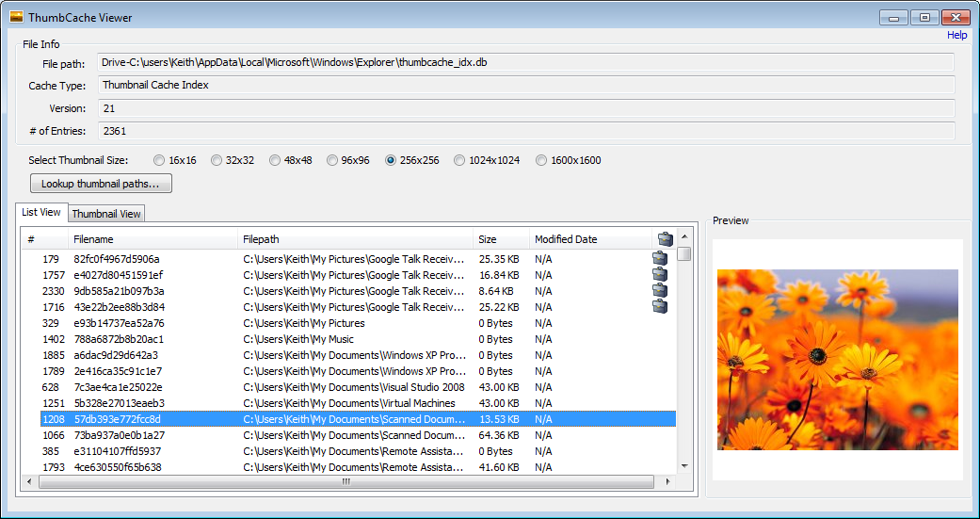Select entry 73ba937a0e0b1a27 in the list

click(x=120, y=435)
